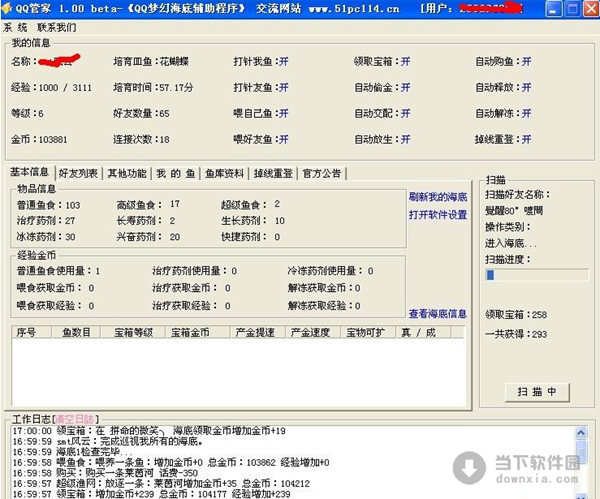Click 生长药剂: 10 text
Image resolution: width=600 pixels, height=499 pixels.
click(x=253, y=221)
